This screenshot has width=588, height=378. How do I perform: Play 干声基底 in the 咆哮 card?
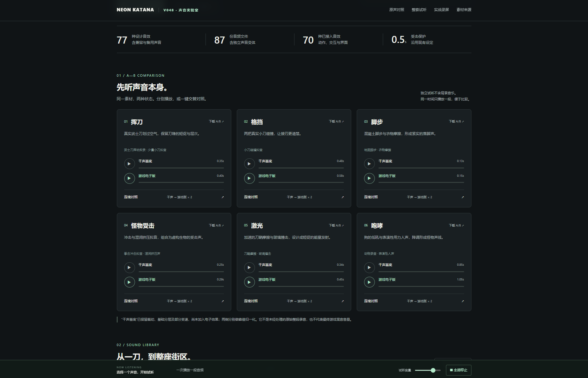(369, 268)
